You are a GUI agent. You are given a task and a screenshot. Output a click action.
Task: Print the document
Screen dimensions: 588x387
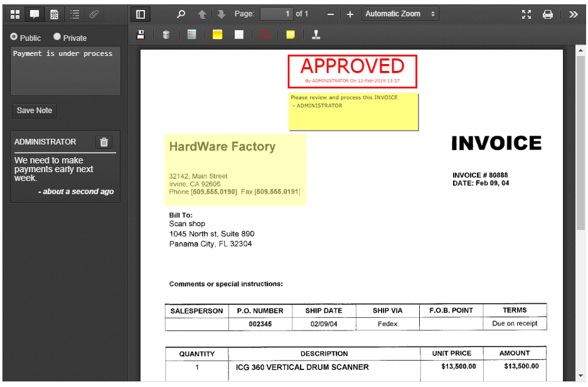548,14
